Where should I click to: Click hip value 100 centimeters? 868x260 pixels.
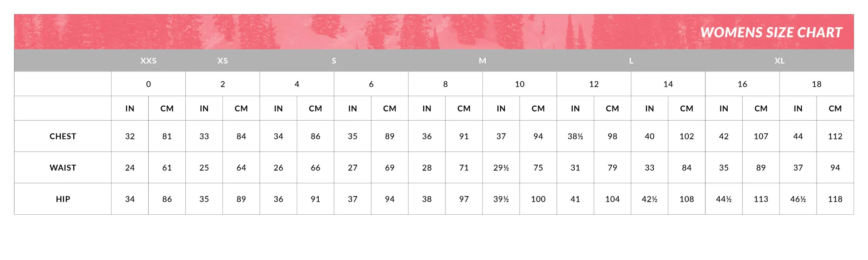pyautogui.click(x=538, y=199)
